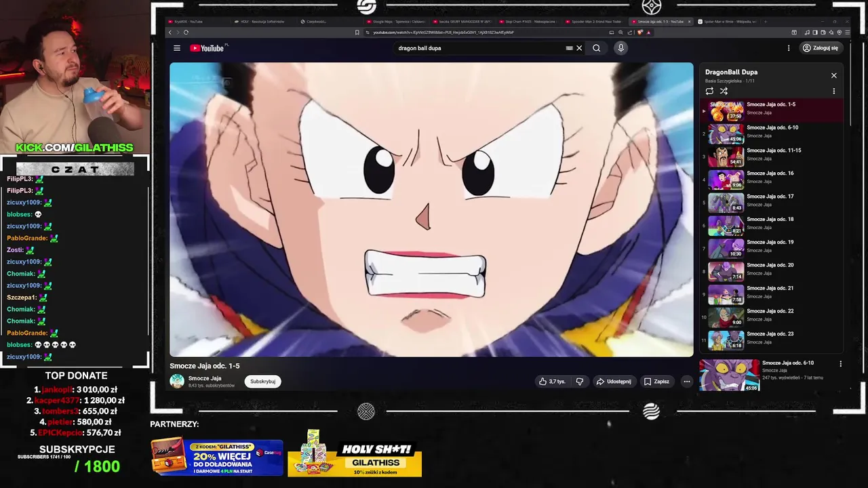Dislike the video with thumbs down

579,382
